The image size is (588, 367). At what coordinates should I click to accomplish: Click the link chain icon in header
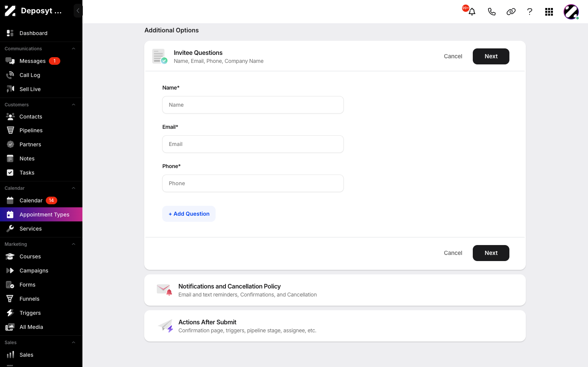[511, 12]
